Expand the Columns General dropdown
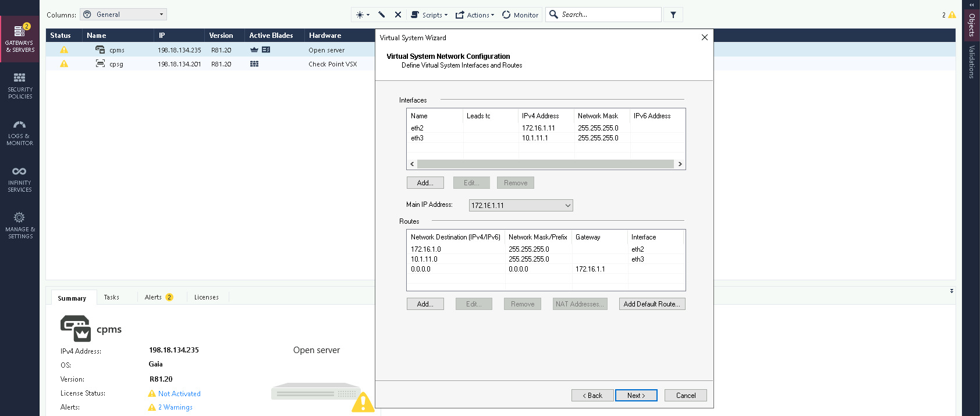The image size is (980, 416). [x=123, y=15]
